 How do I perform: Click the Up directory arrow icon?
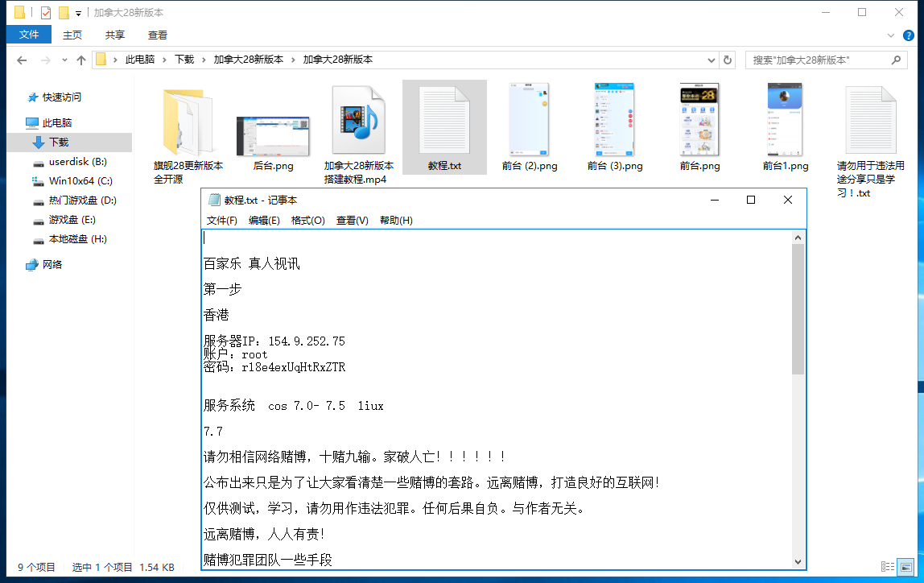click(81, 60)
